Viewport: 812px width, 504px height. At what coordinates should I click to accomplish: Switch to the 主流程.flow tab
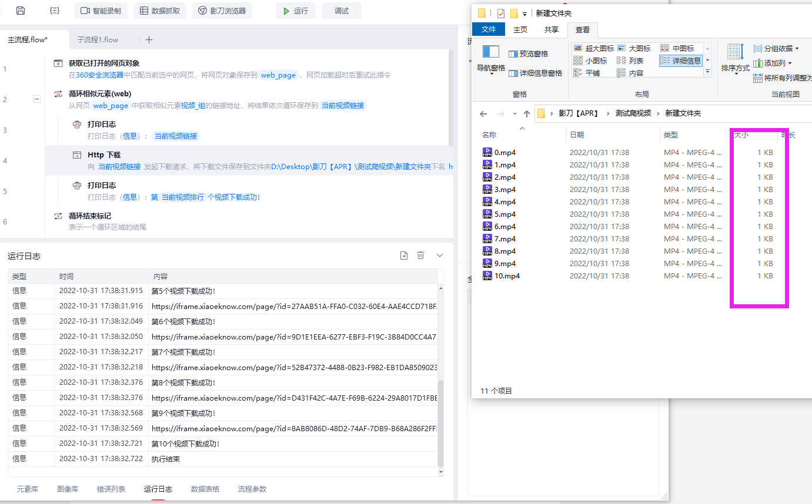(x=28, y=40)
